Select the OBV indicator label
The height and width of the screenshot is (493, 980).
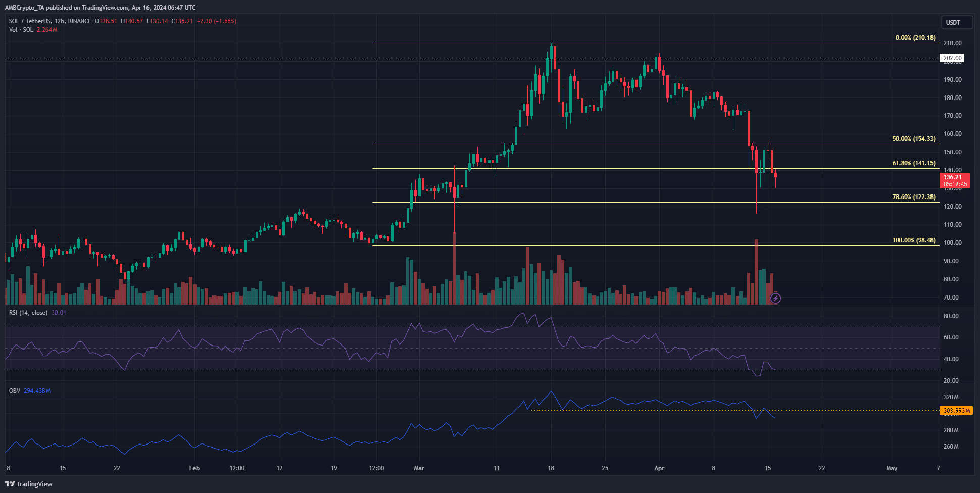click(x=14, y=391)
